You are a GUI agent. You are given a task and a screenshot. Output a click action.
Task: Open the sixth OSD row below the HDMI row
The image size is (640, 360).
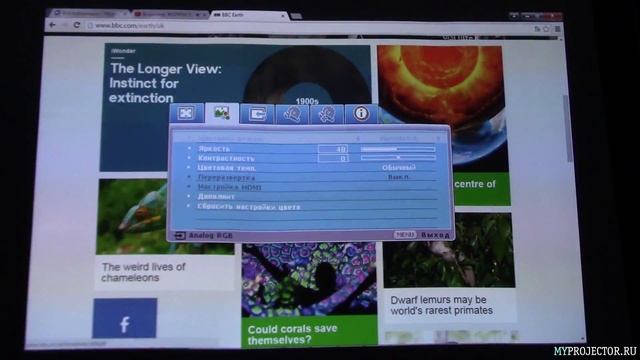click(311, 196)
